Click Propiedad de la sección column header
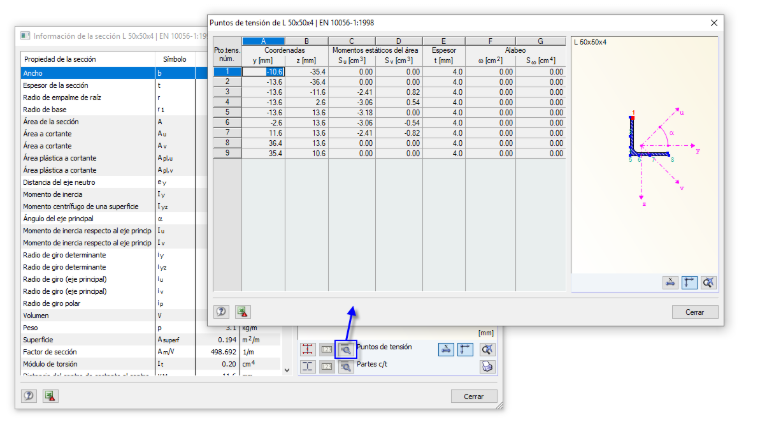760x433 pixels. [x=88, y=59]
